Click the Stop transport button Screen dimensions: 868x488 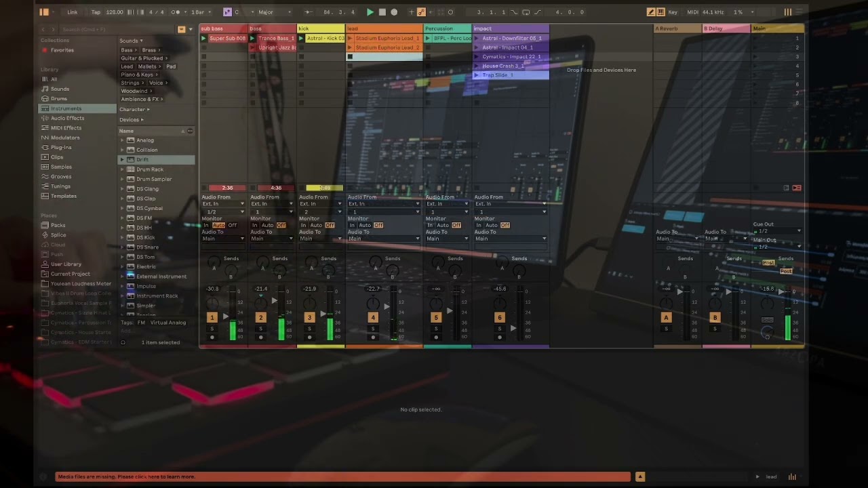(382, 12)
